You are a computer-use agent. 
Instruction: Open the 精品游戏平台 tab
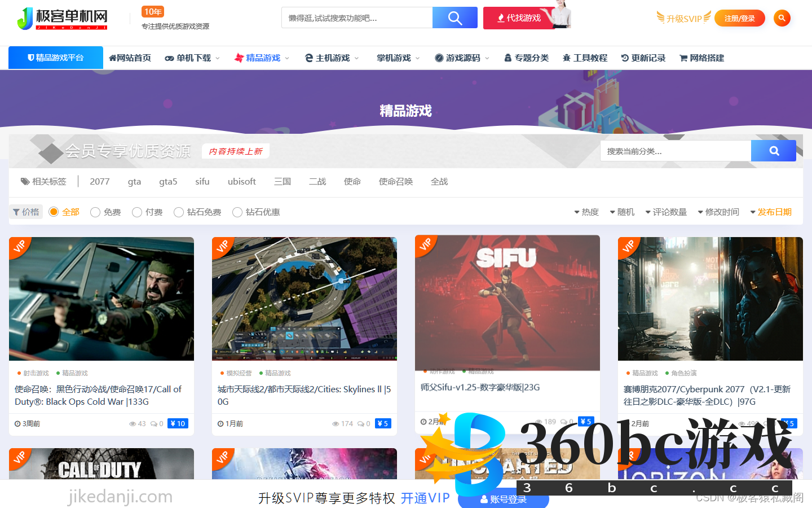click(56, 58)
